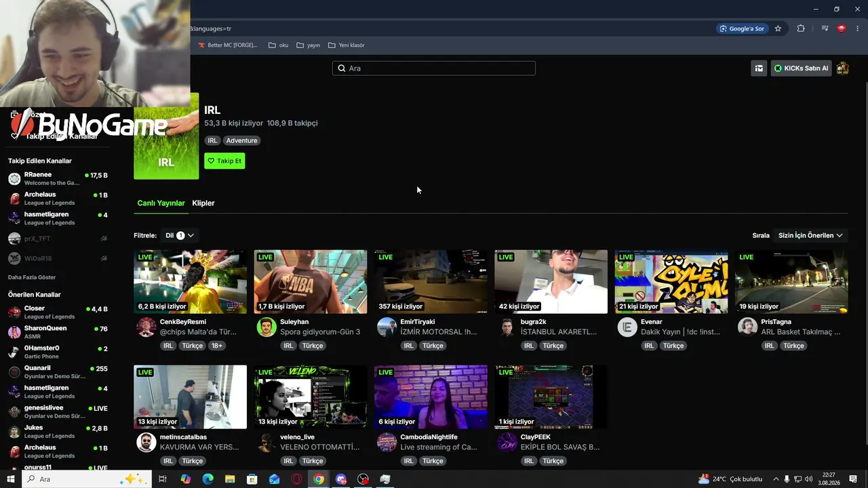Expand the Dil language filter dropdown
This screenshot has width=868, height=488.
[x=180, y=235]
